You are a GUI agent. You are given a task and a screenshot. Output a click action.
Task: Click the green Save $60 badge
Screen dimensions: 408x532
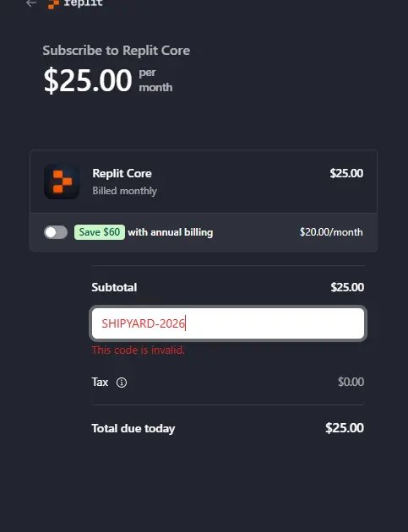100,232
